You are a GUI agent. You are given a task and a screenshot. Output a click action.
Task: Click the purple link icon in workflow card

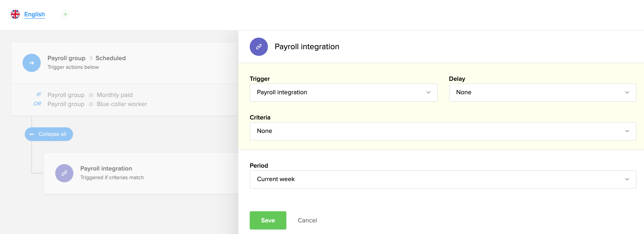(x=64, y=173)
